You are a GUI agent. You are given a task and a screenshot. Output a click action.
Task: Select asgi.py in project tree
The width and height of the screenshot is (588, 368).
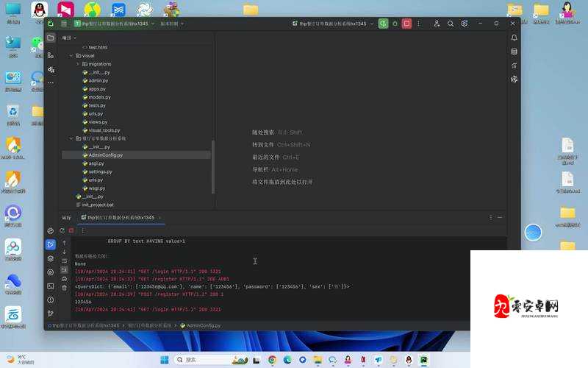pyautogui.click(x=96, y=163)
